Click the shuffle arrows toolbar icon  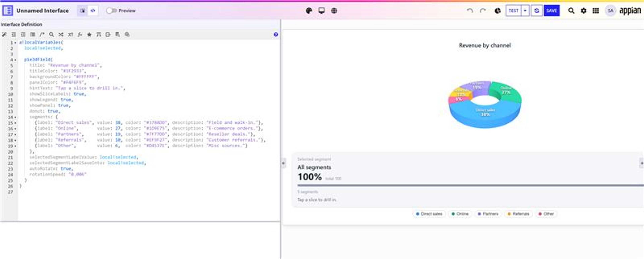point(61,35)
